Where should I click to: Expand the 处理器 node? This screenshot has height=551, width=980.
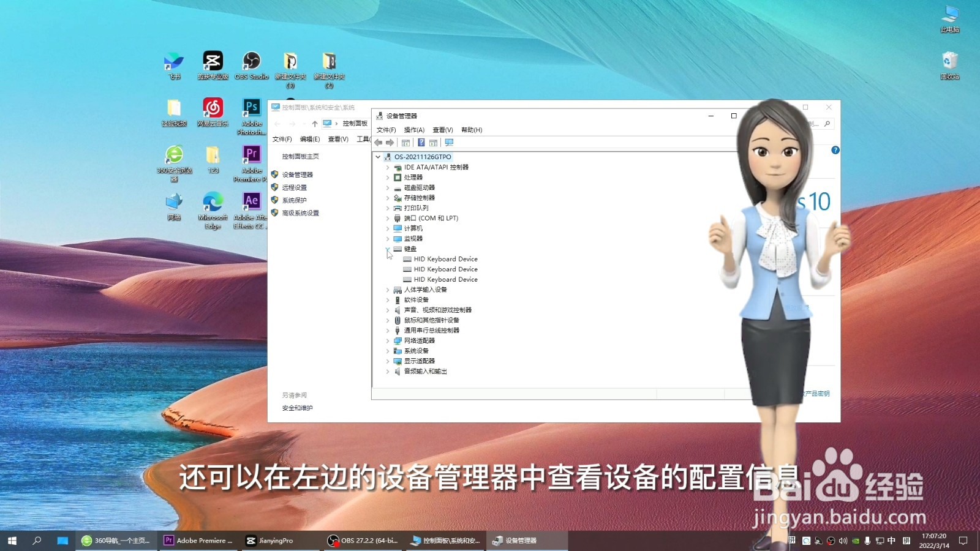pos(388,178)
